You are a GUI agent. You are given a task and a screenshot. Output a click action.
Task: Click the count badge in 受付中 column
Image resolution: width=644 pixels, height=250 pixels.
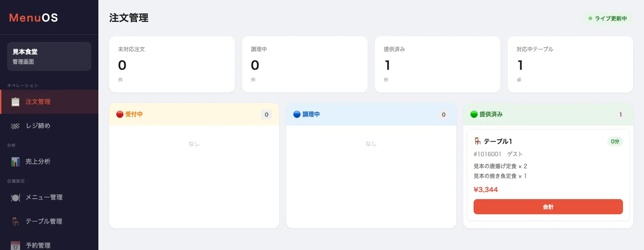point(267,115)
